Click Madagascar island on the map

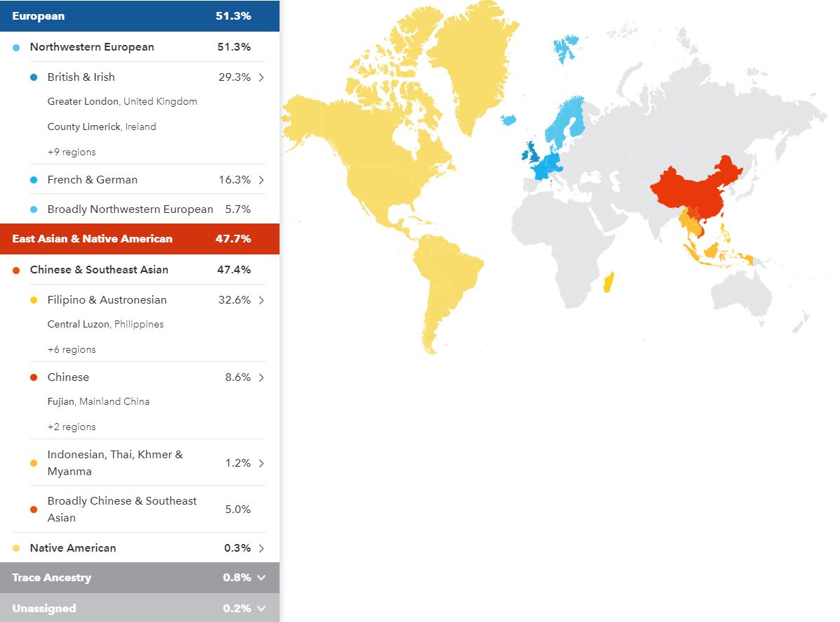pyautogui.click(x=608, y=282)
